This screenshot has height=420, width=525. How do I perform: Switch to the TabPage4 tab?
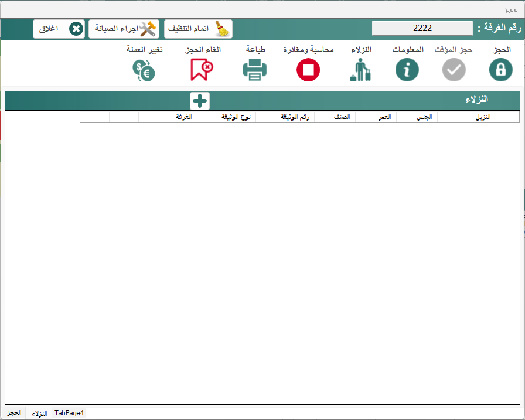(x=69, y=414)
